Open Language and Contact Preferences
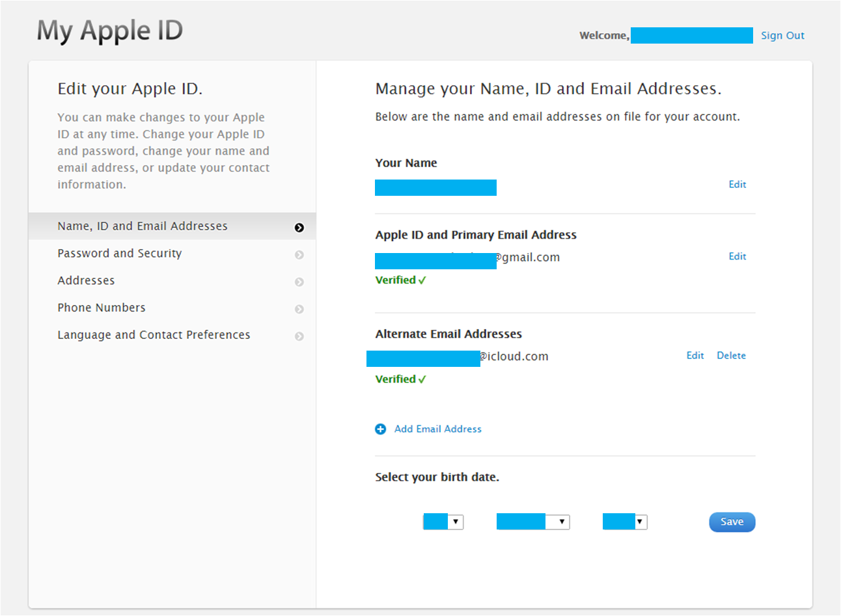This screenshot has width=841, height=616. coord(172,335)
